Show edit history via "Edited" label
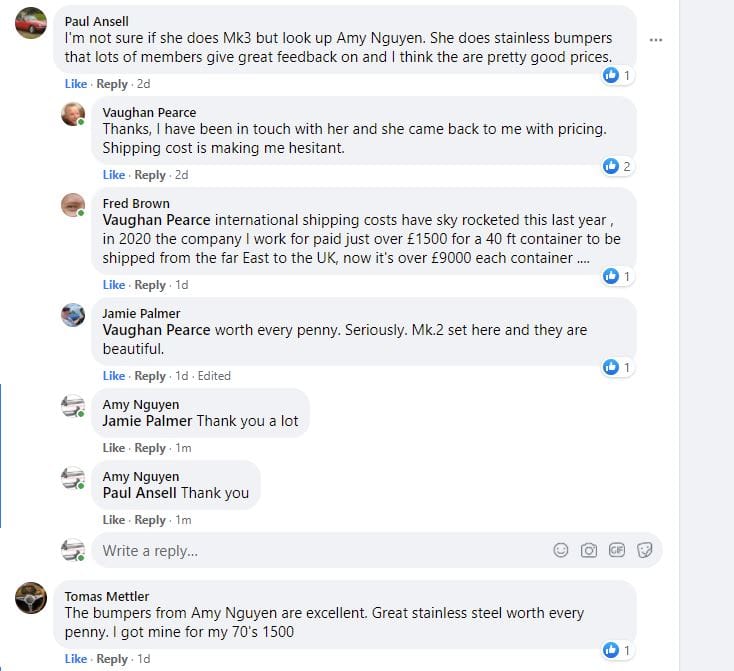 [214, 376]
